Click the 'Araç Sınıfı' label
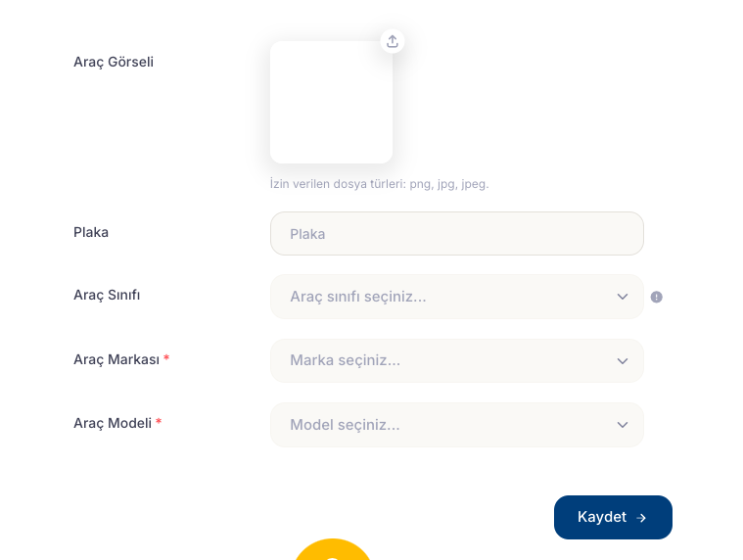Image resolution: width=743 pixels, height=560 pixels. pyautogui.click(x=107, y=295)
